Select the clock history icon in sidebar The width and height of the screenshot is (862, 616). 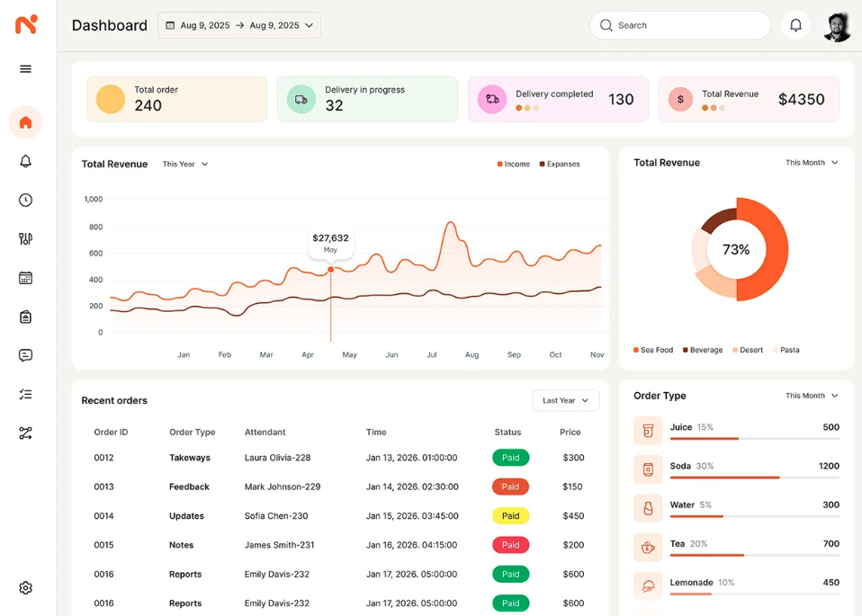tap(25, 200)
